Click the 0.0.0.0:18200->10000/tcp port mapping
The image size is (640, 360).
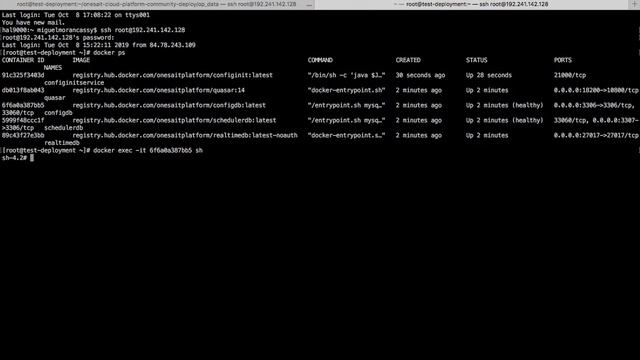click(596, 90)
